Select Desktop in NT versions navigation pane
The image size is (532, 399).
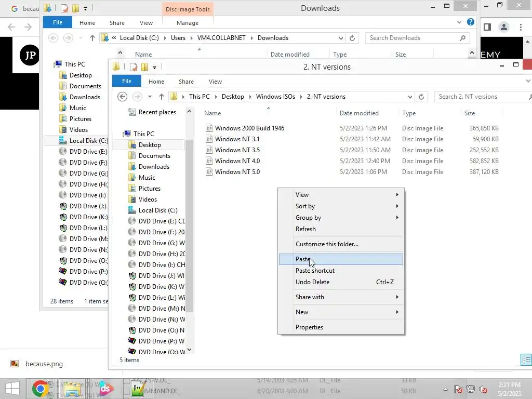point(150,145)
